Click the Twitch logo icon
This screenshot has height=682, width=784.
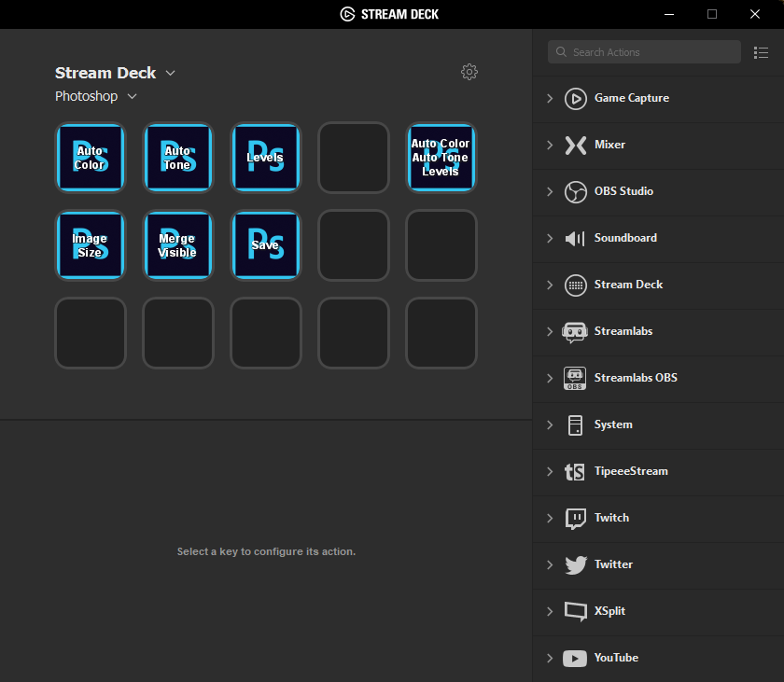click(x=576, y=519)
